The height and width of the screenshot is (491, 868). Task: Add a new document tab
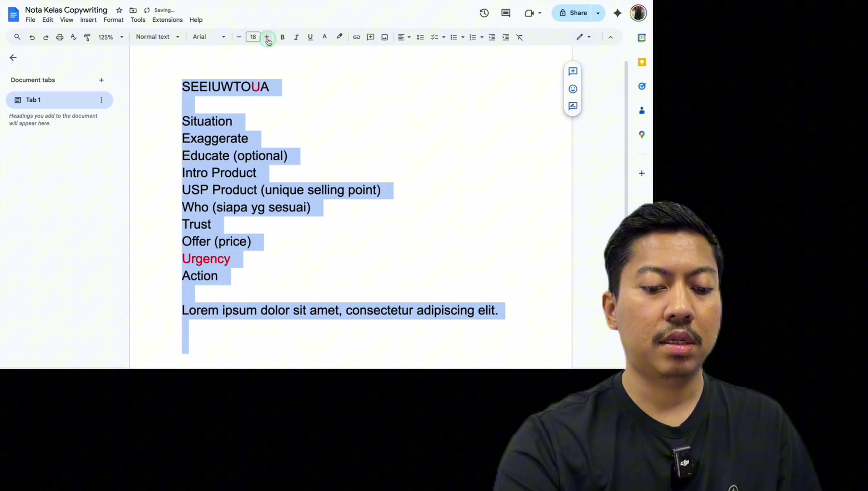tap(101, 80)
